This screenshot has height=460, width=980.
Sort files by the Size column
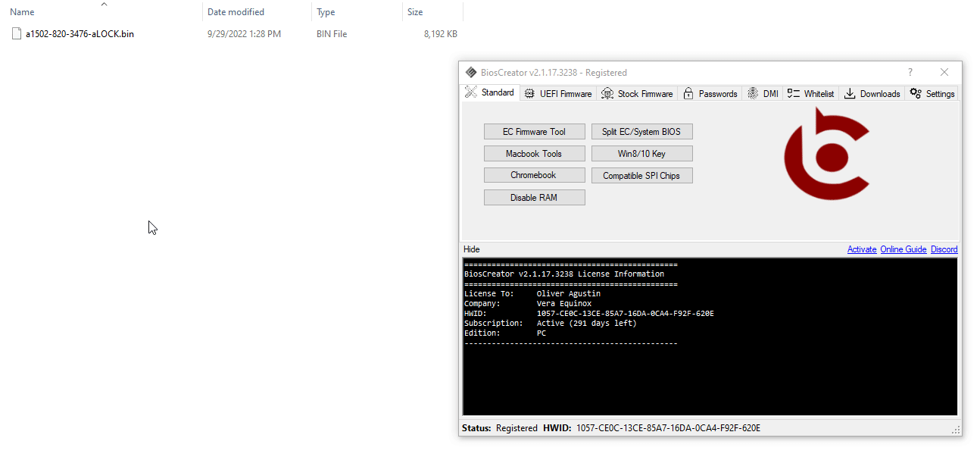coord(432,12)
